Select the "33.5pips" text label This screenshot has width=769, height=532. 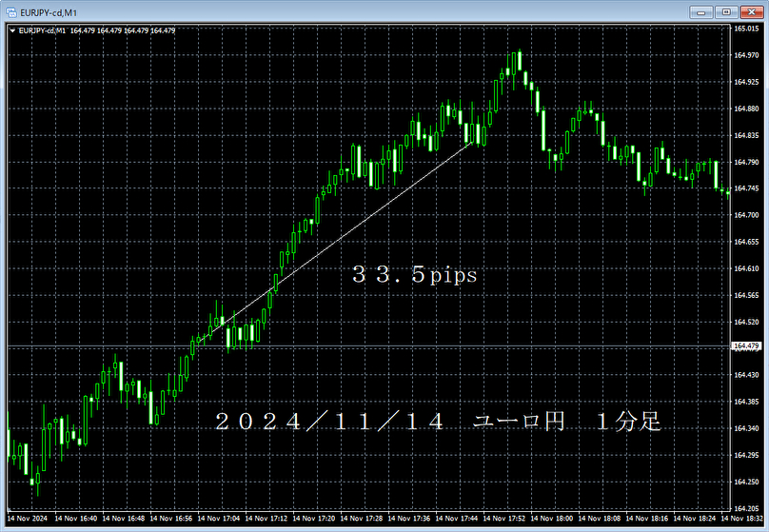(x=414, y=275)
